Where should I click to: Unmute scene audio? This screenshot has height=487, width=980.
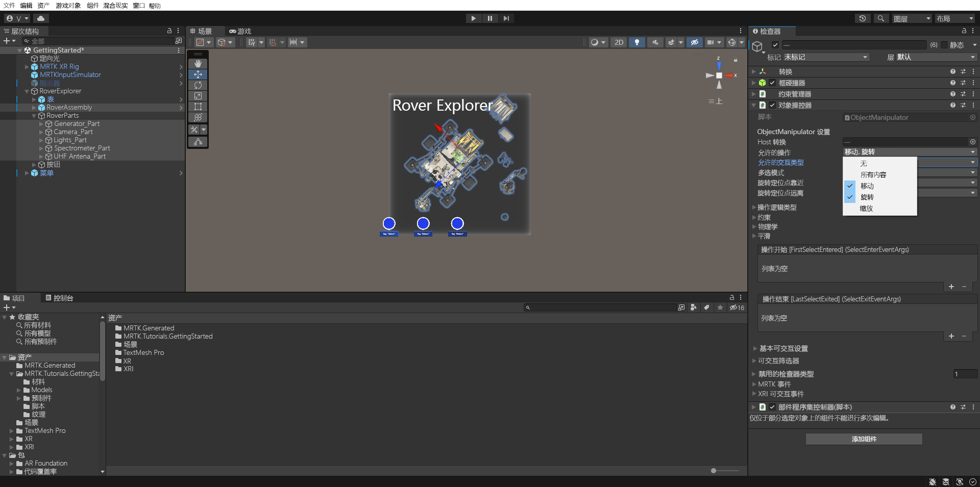point(655,42)
